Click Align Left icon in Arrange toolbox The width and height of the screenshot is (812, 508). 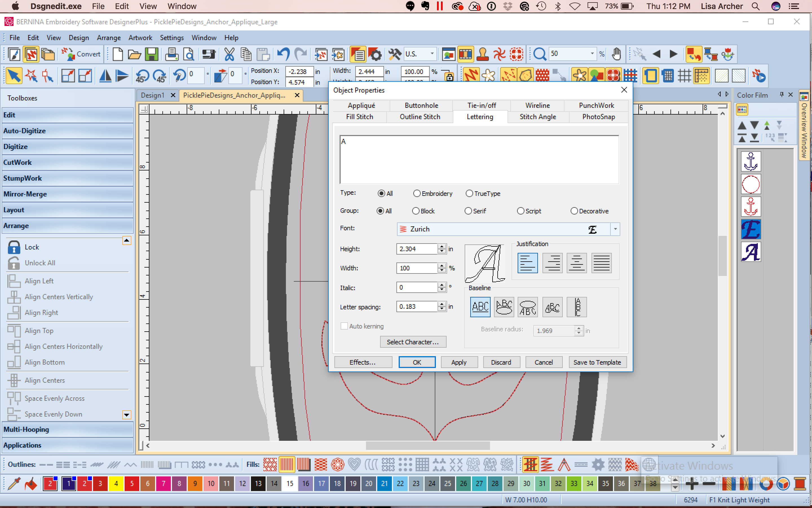coord(14,281)
